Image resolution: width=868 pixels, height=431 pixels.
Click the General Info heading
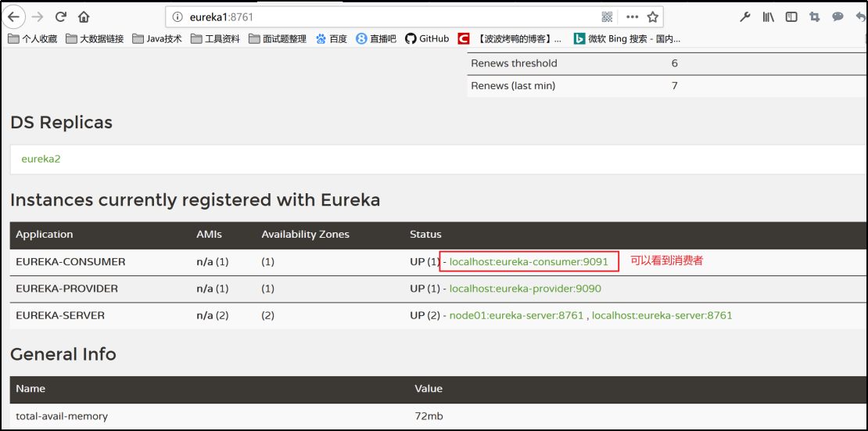63,354
